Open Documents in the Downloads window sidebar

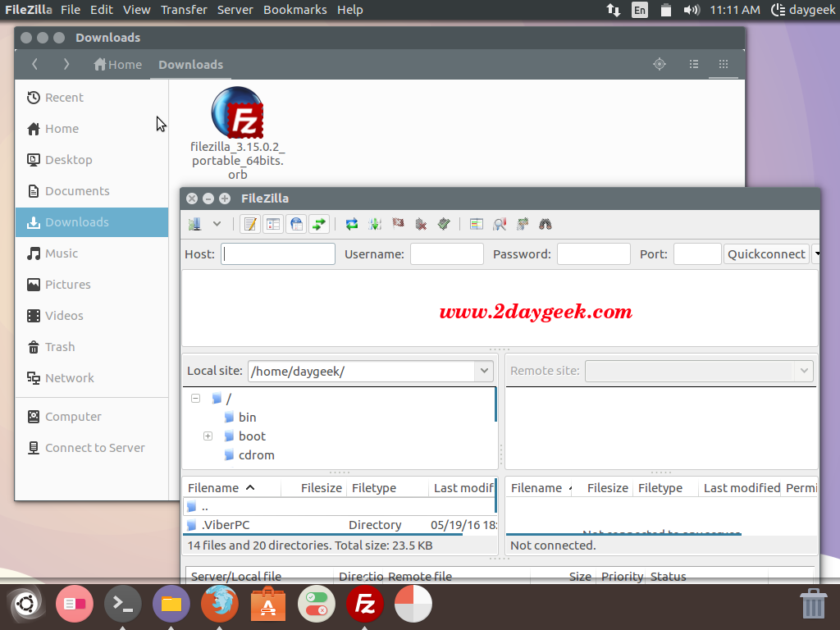tap(92, 191)
